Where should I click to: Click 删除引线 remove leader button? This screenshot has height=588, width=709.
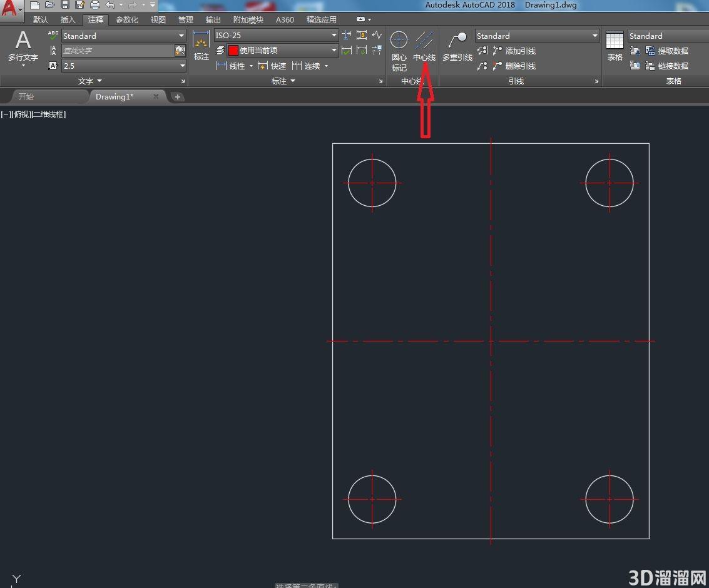point(514,66)
